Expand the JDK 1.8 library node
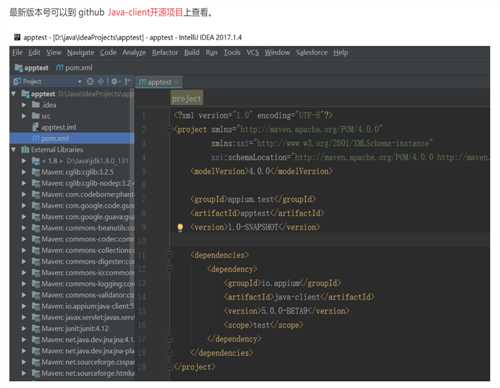 (x=24, y=161)
